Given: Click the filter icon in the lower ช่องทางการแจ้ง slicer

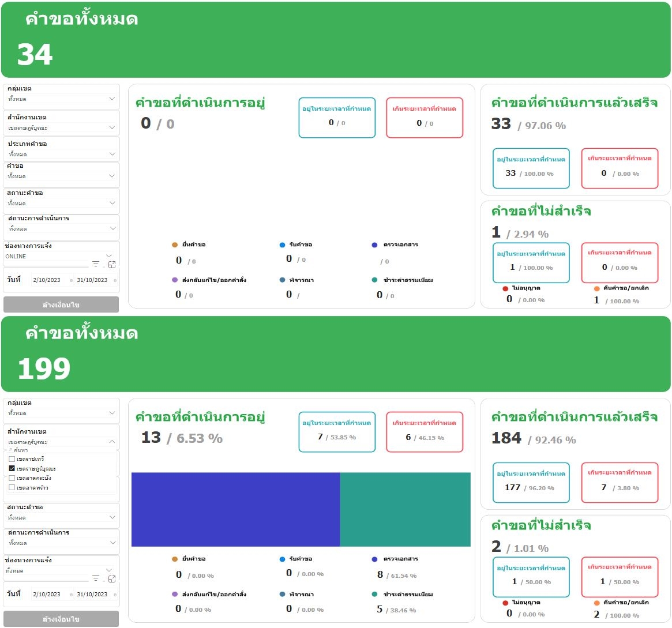Looking at the screenshot, I should tap(96, 578).
